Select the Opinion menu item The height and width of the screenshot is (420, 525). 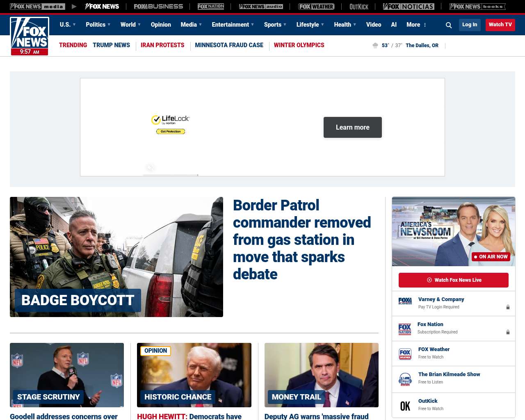click(161, 25)
